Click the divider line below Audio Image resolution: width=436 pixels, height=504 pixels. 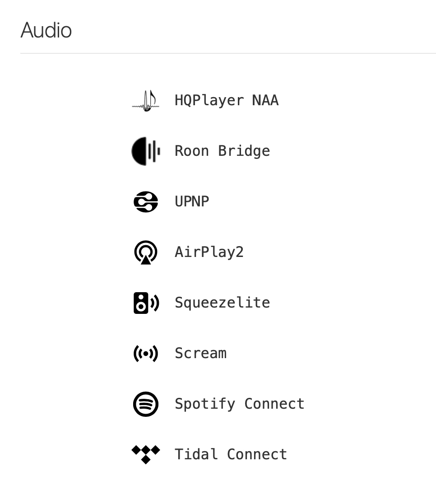coord(228,53)
